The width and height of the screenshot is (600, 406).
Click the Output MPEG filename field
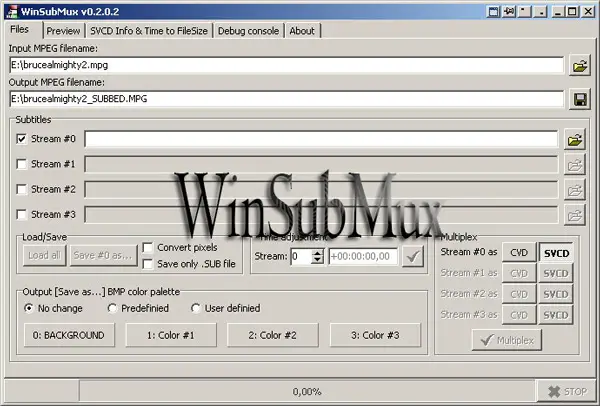[x=287, y=99]
